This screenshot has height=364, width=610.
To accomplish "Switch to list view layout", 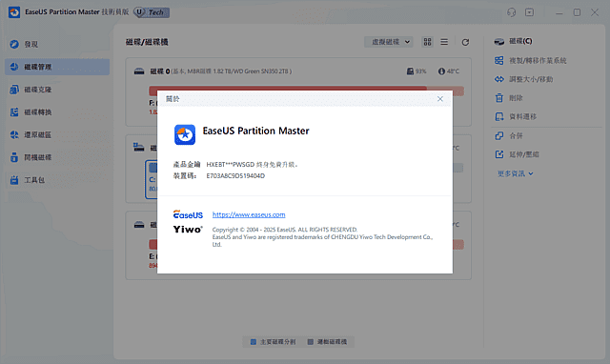I will click(x=444, y=42).
